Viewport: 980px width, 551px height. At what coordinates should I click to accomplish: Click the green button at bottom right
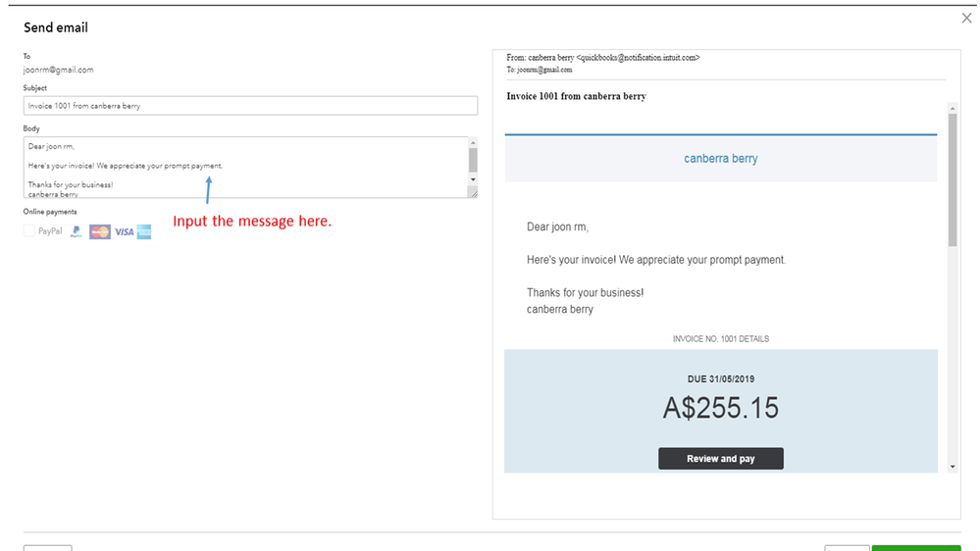click(x=916, y=548)
